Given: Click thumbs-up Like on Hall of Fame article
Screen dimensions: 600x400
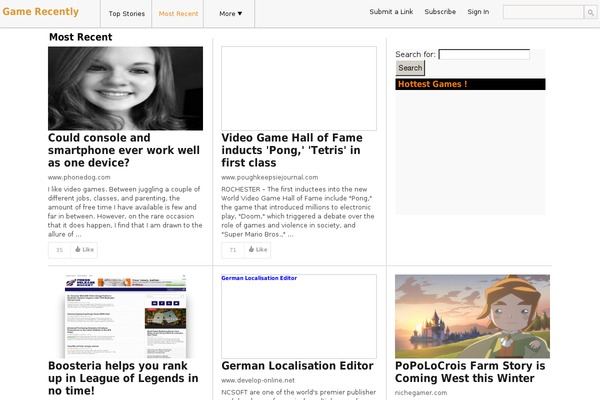Looking at the screenshot, I should 258,250.
